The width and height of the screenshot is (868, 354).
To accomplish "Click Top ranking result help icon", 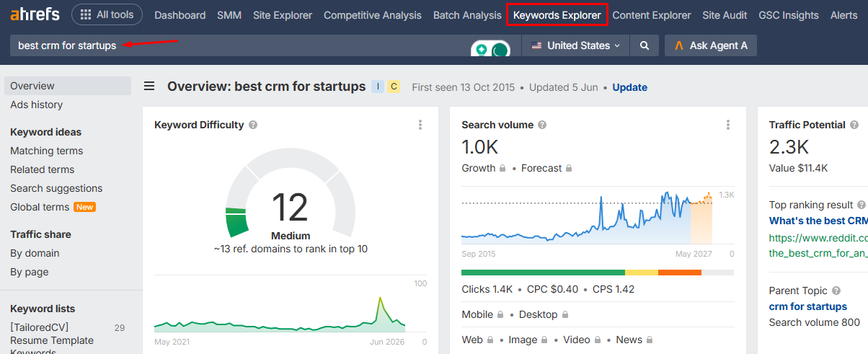I will [x=860, y=205].
